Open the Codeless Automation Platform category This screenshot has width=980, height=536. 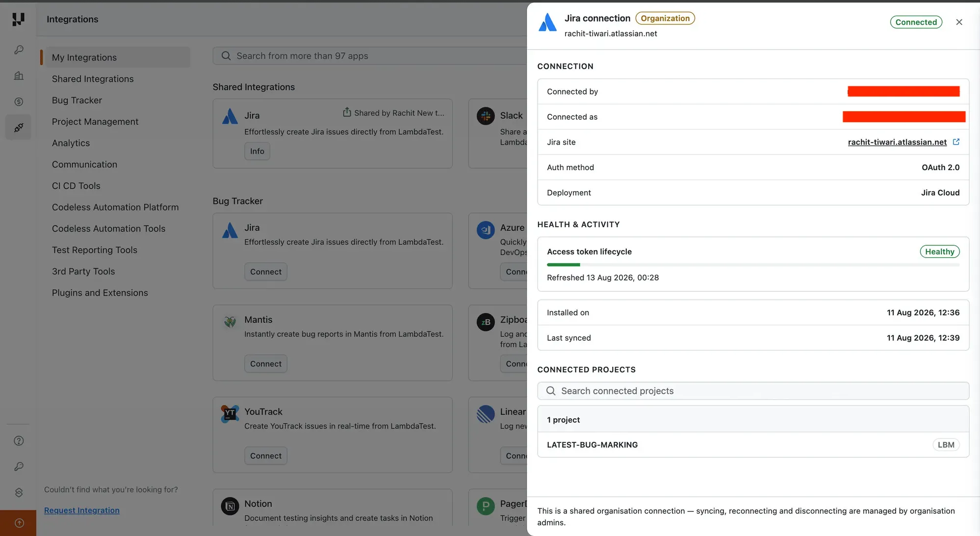[x=115, y=207]
